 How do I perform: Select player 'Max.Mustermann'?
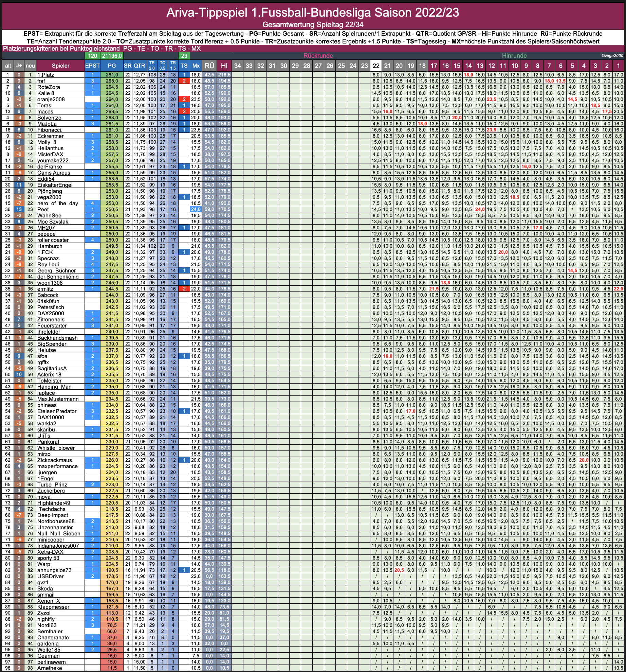[58, 399]
